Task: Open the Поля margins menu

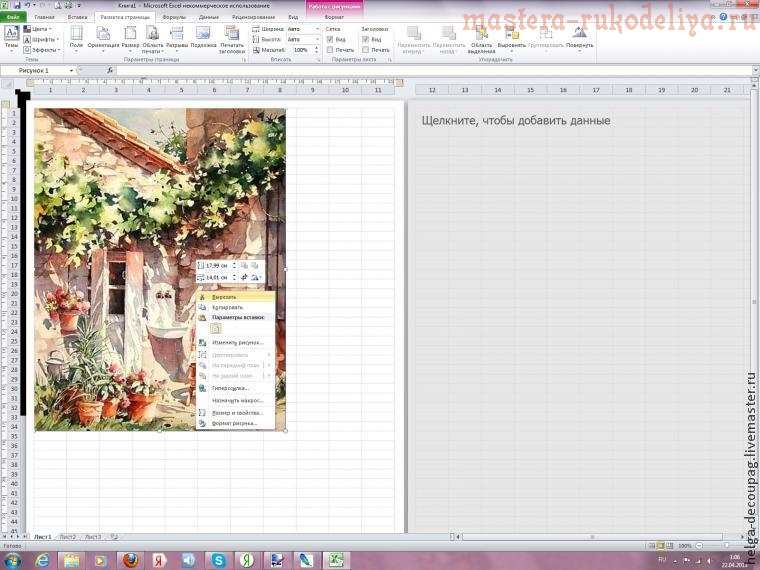Action: [x=76, y=39]
